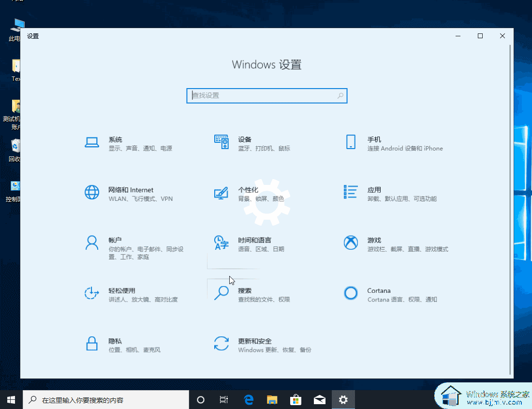532x409 pixels.
Task: Click the 更新和安全 heading text
Action: [255, 341]
